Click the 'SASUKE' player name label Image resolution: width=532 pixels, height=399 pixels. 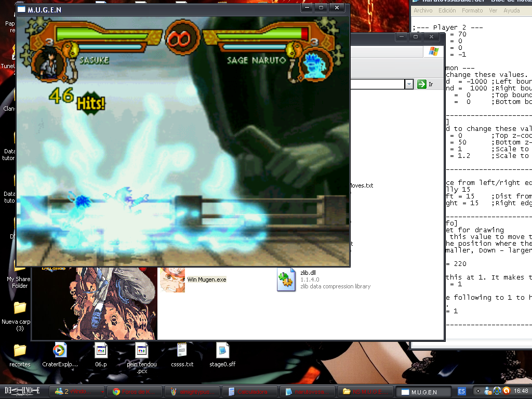[x=94, y=60]
